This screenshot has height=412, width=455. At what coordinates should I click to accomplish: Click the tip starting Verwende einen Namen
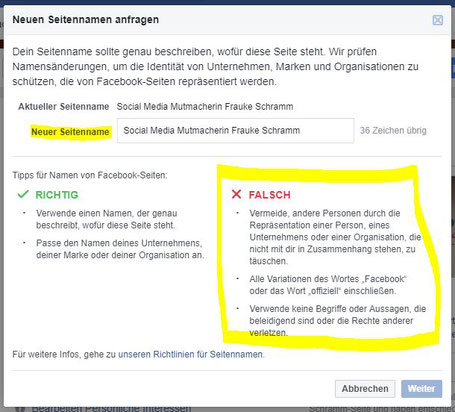(107, 219)
